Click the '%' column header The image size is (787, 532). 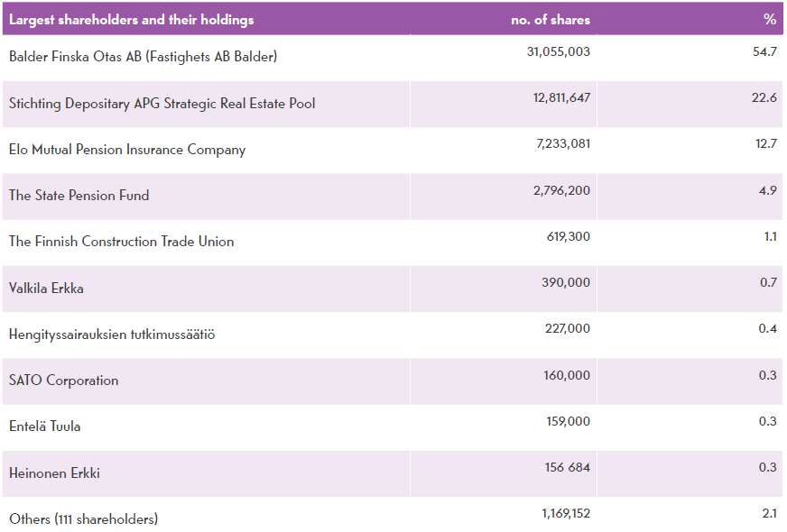coord(770,19)
